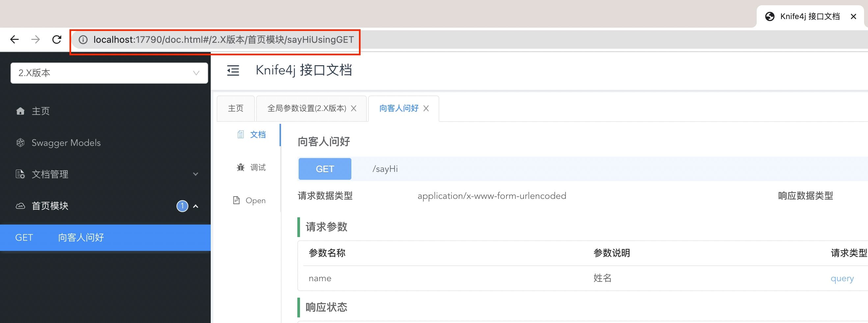Open the 2.X版本 group dropdown
The image size is (868, 323).
pyautogui.click(x=109, y=73)
